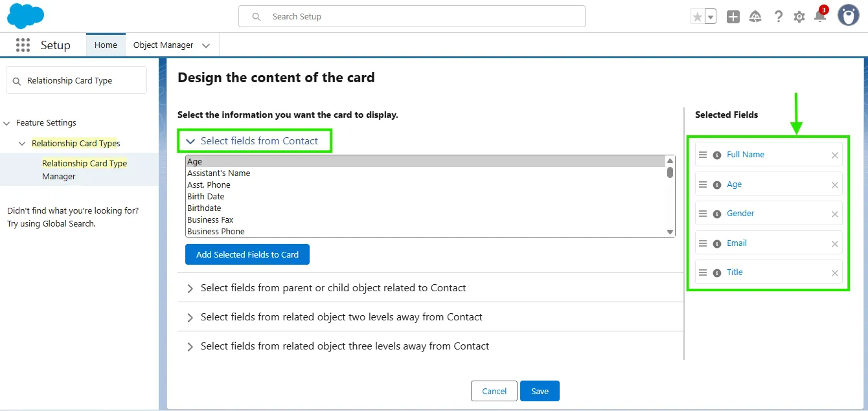Click Add Selected Fields to Card button
This screenshot has height=411, width=868.
point(247,254)
